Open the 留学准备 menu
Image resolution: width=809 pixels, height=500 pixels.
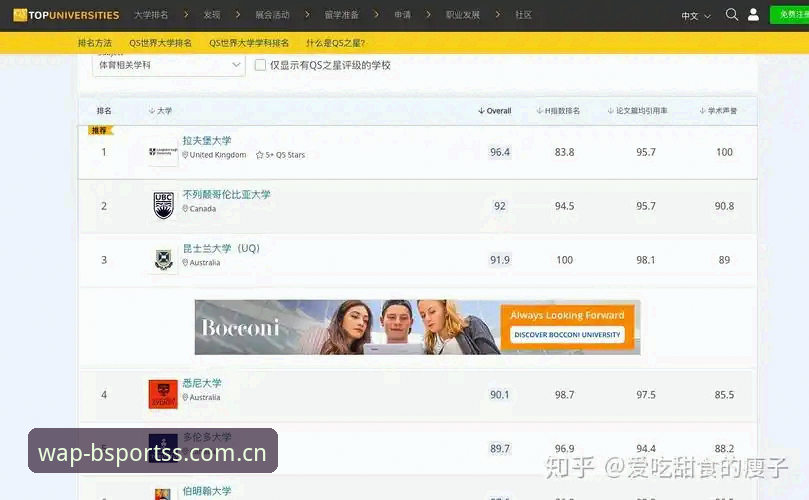pyautogui.click(x=342, y=15)
